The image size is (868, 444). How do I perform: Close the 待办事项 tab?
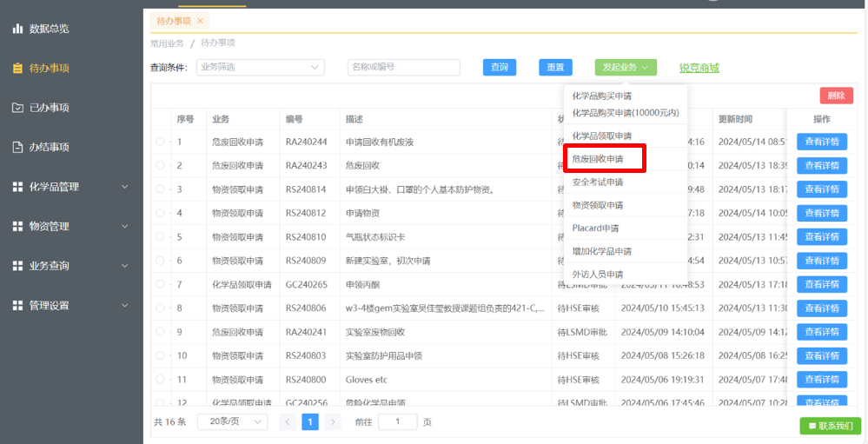[200, 20]
